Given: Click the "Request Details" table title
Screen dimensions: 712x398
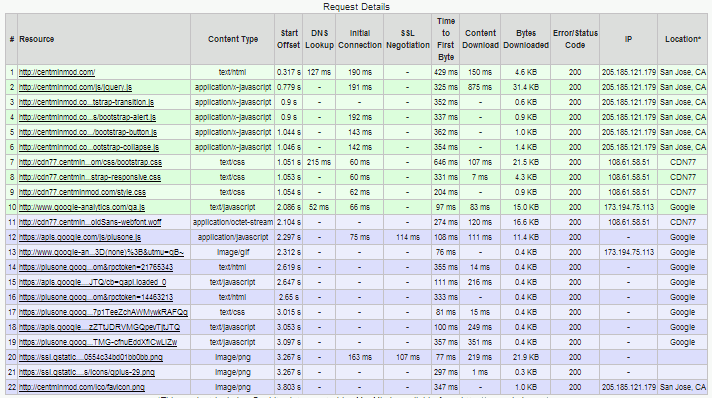Looking at the screenshot, I should pyautogui.click(x=356, y=7).
